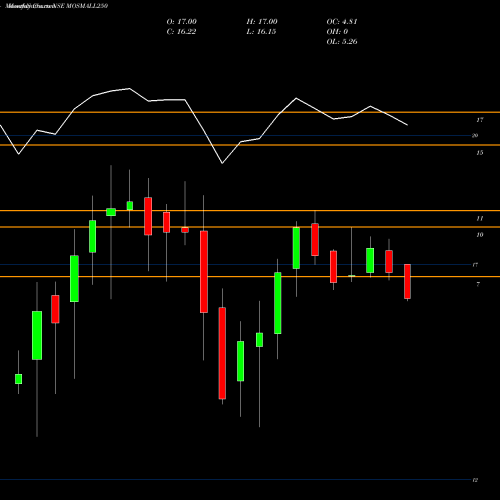Click the 20 label on the indicator blue line
The image size is (500, 500).
pos(475,135)
